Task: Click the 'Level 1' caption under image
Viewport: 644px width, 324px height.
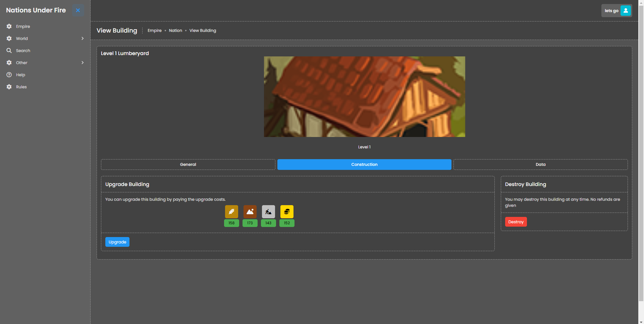Action: (x=364, y=147)
